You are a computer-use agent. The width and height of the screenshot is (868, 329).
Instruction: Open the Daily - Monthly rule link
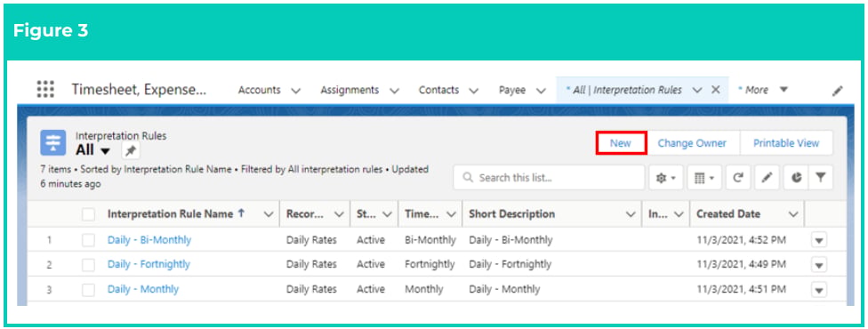point(143,289)
